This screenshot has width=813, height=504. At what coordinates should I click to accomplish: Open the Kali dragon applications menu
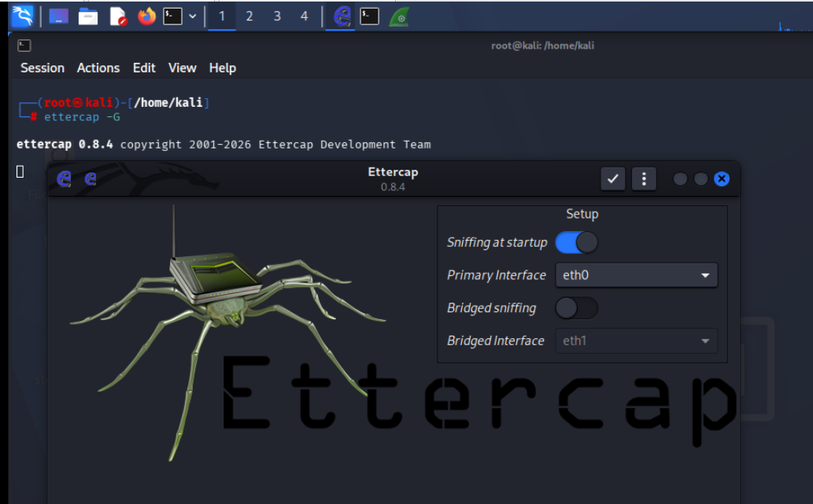point(22,16)
